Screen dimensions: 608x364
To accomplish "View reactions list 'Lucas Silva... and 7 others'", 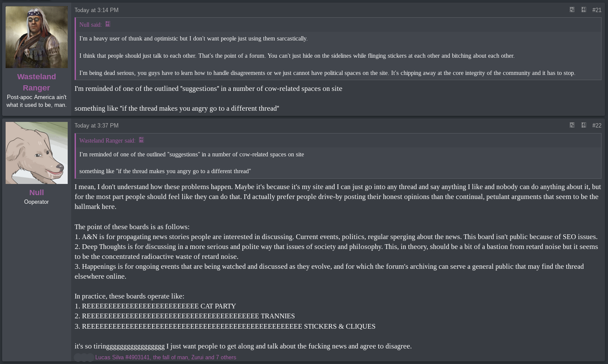I will [x=166, y=358].
